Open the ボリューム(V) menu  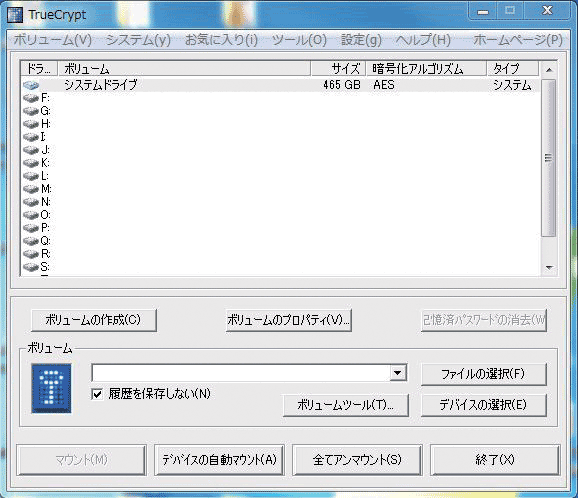click(53, 40)
